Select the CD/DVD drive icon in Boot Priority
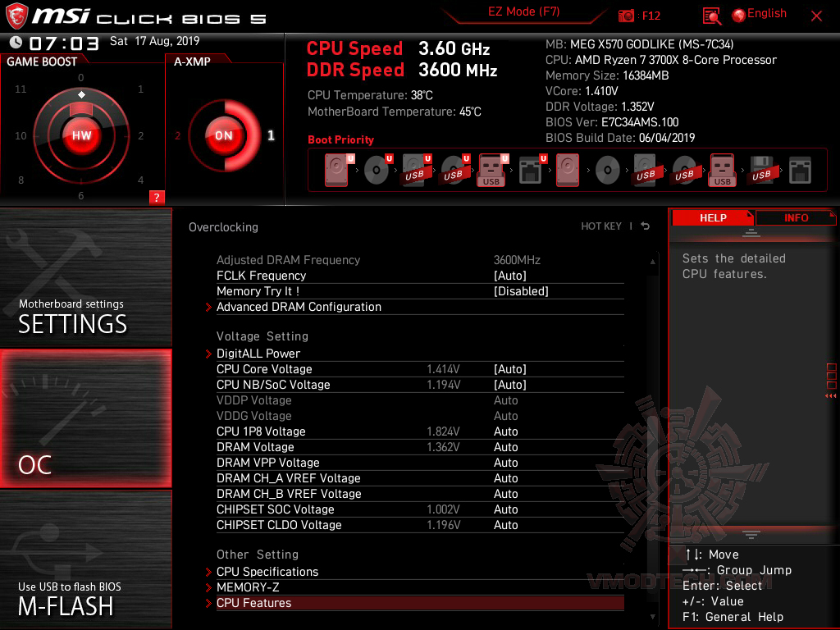 (377, 170)
